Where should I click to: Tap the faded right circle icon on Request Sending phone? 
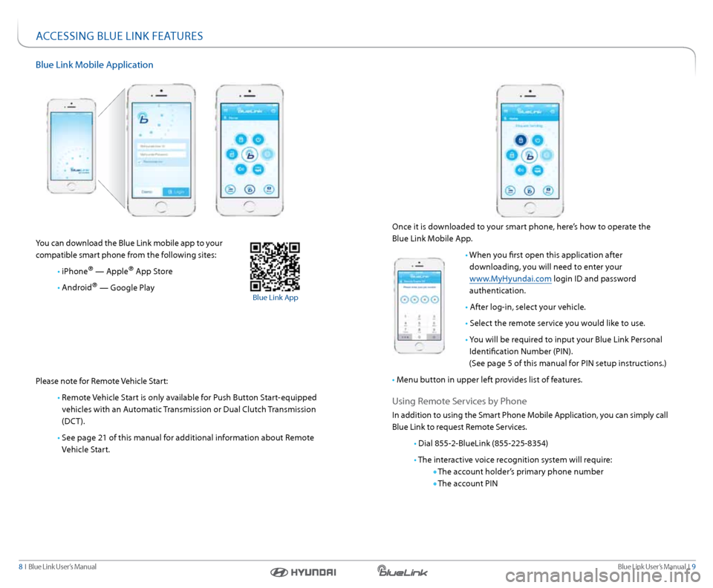[x=547, y=155]
